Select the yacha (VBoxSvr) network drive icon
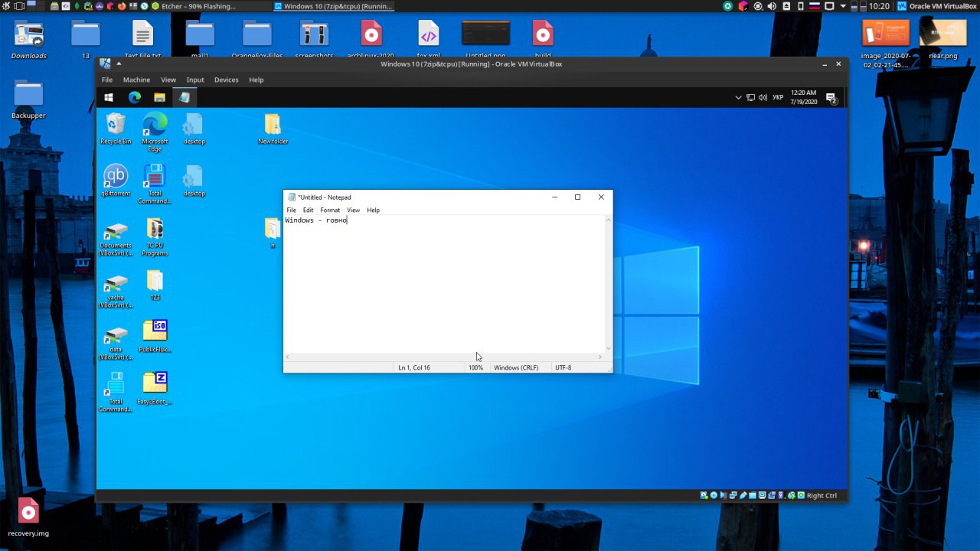Screen dimensions: 980x551 [116, 291]
